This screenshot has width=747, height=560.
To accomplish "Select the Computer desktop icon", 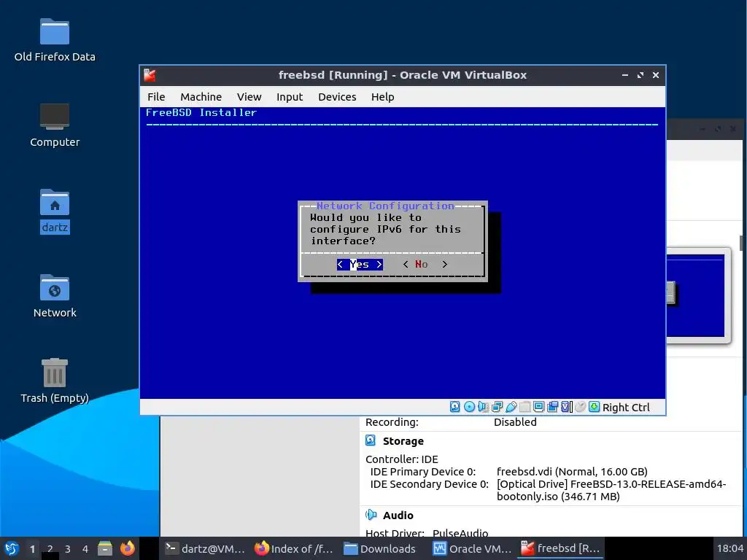I will tap(55, 125).
